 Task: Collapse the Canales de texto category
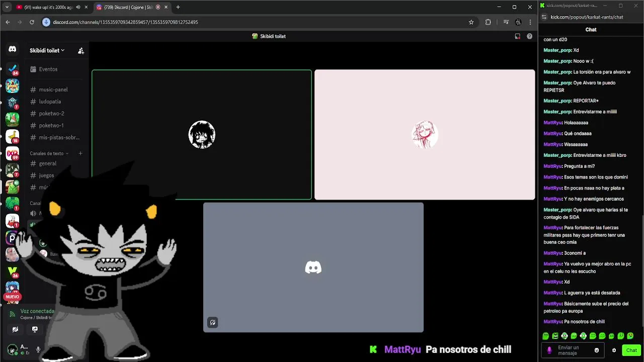click(49, 153)
